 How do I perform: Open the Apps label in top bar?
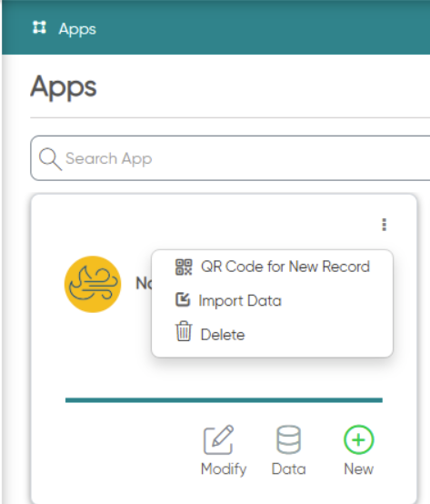pyautogui.click(x=77, y=30)
